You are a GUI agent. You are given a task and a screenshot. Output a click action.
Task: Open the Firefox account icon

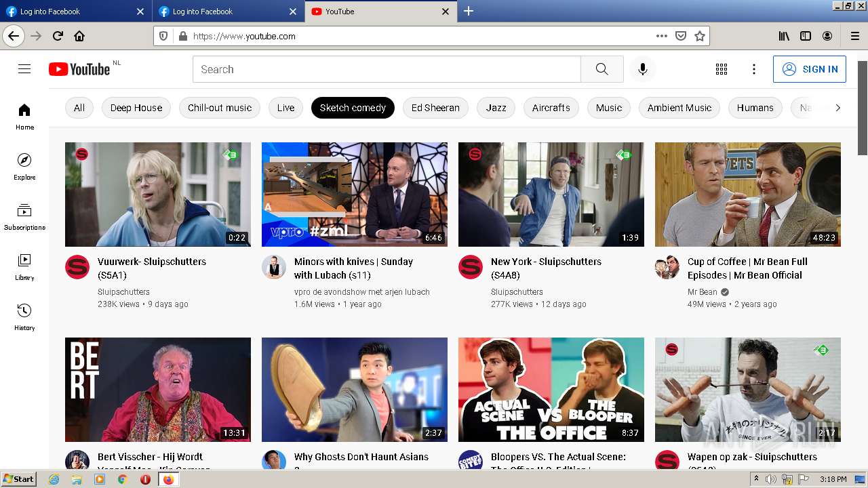point(827,36)
